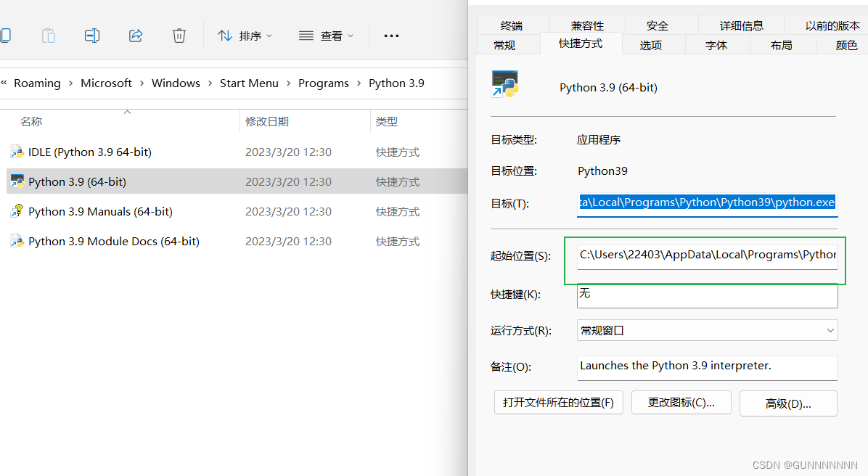868x476 pixels.
Task: Click 更改图标(C)... button
Action: coord(681,403)
